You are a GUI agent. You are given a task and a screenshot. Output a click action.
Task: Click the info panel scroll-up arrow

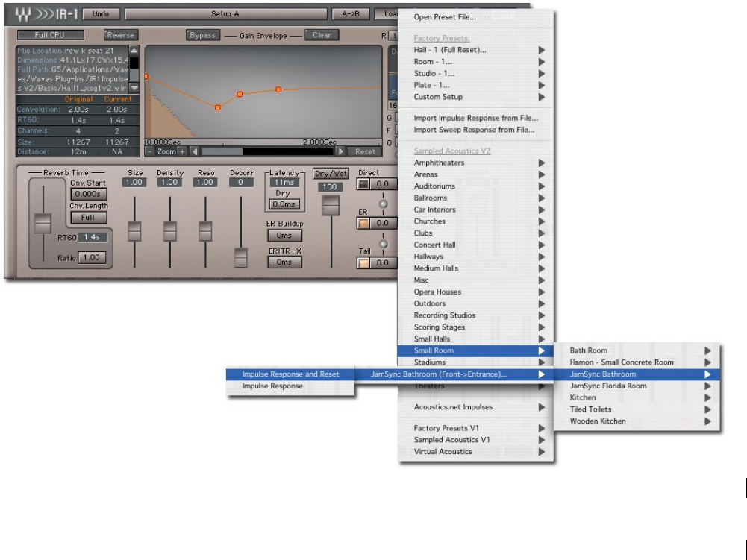[x=134, y=51]
